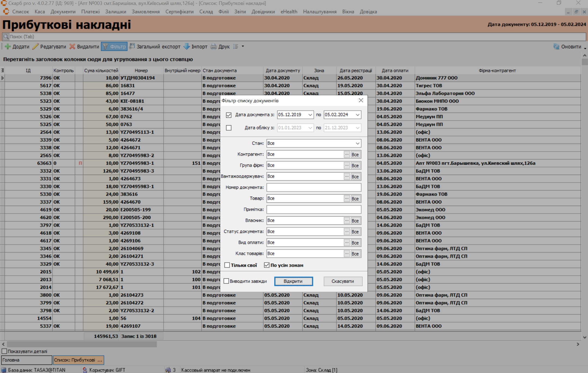Open the Залишки menu
The width and height of the screenshot is (588, 373).
pos(115,12)
